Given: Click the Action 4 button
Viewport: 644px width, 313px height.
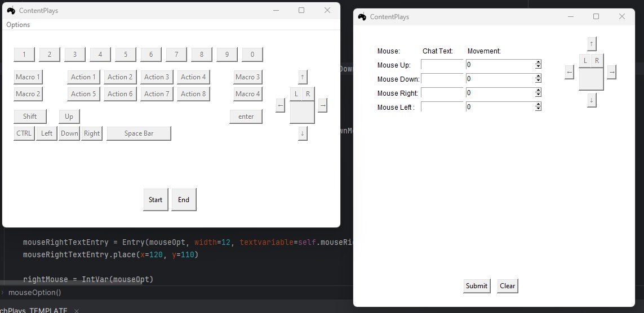Looking at the screenshot, I should (193, 77).
